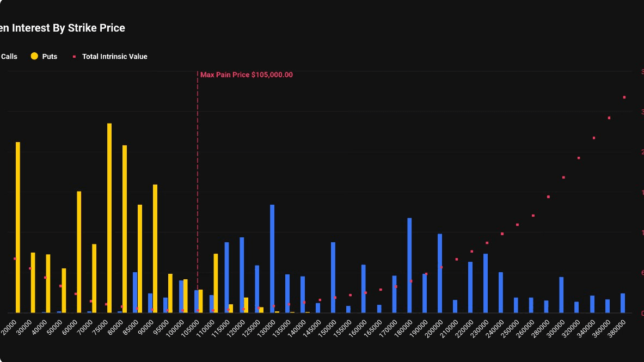
Task: Click the red Total Intrinsic Value legend marker
Action: (x=75, y=57)
